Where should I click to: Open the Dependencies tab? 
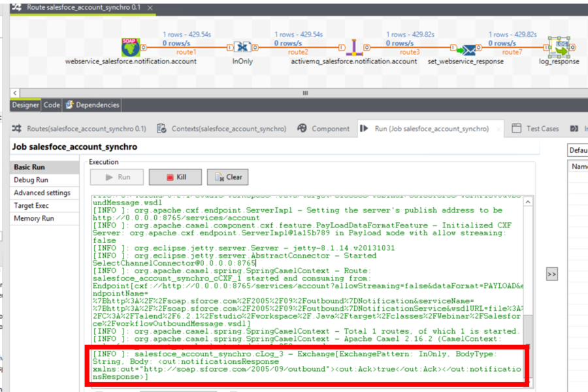pyautogui.click(x=93, y=105)
